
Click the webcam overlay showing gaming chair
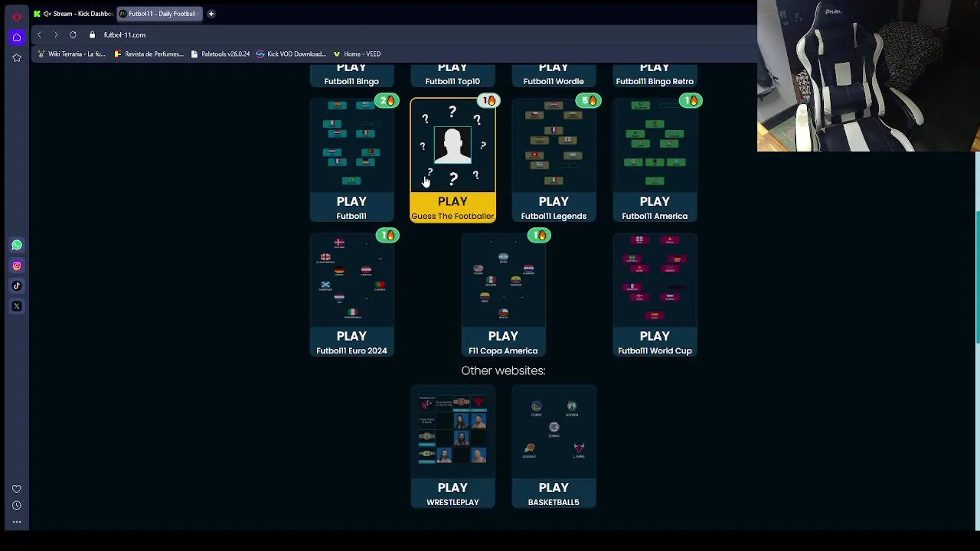coord(868,76)
